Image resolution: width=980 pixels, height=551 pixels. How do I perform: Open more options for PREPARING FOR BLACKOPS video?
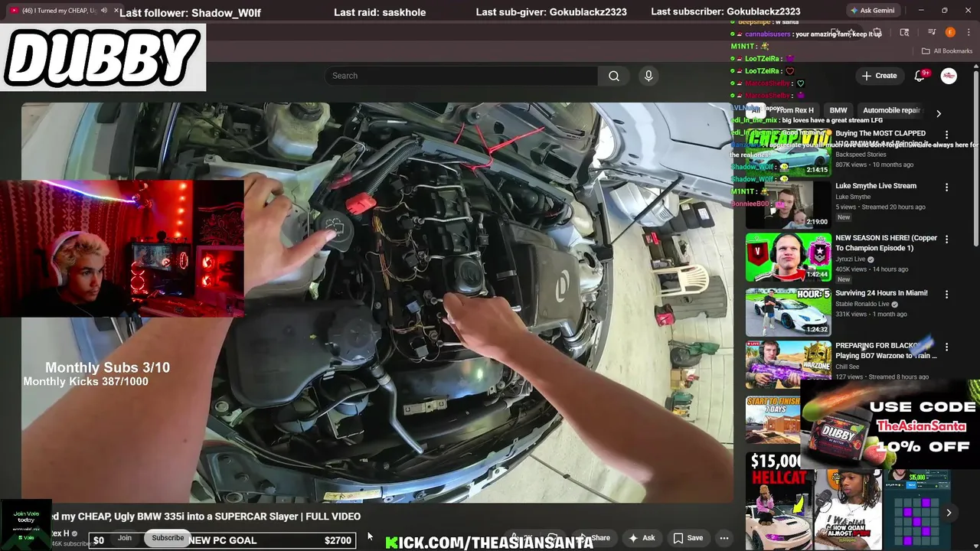click(x=946, y=347)
